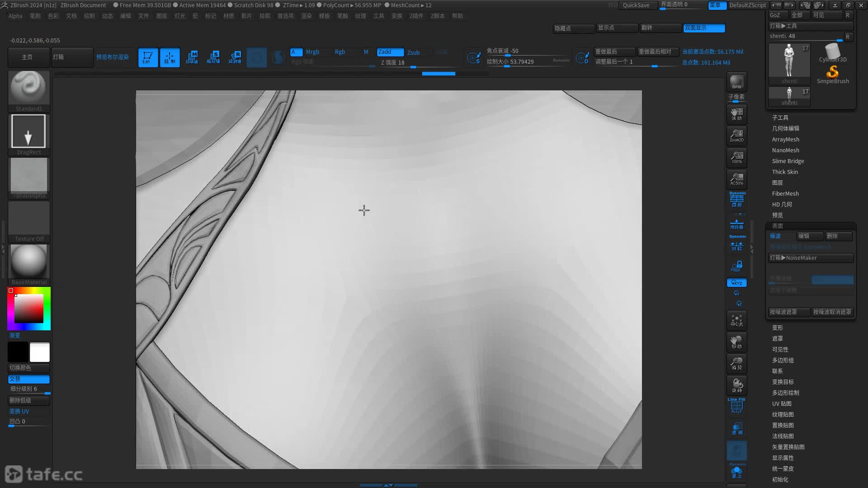Select the Rotate axis (旋转轴) tool
The width and height of the screenshot is (868, 488).
click(235, 57)
